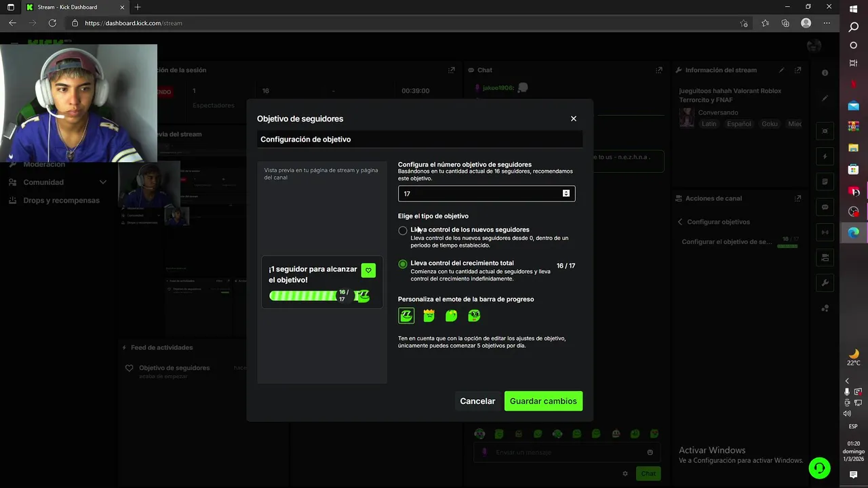Click the Español stream tag
Viewport: 868px width, 488px height.
pyautogui.click(x=739, y=124)
